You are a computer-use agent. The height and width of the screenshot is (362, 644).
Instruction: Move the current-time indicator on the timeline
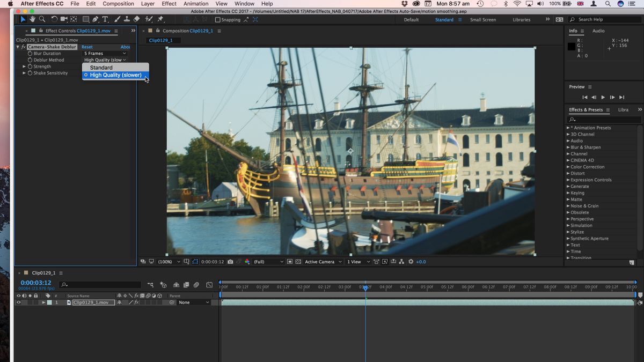coord(365,287)
